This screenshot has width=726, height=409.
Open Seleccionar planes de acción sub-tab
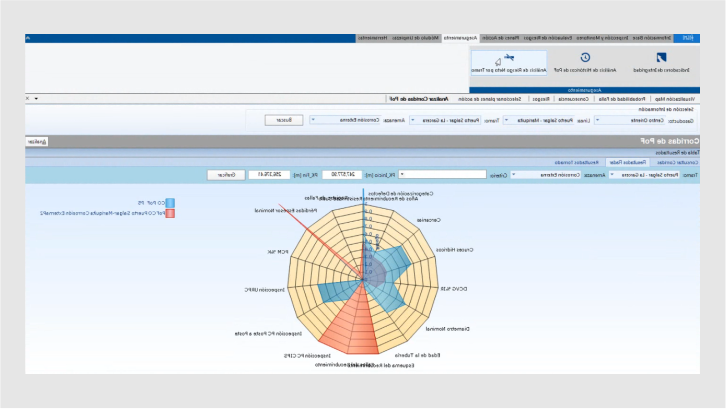pos(489,99)
